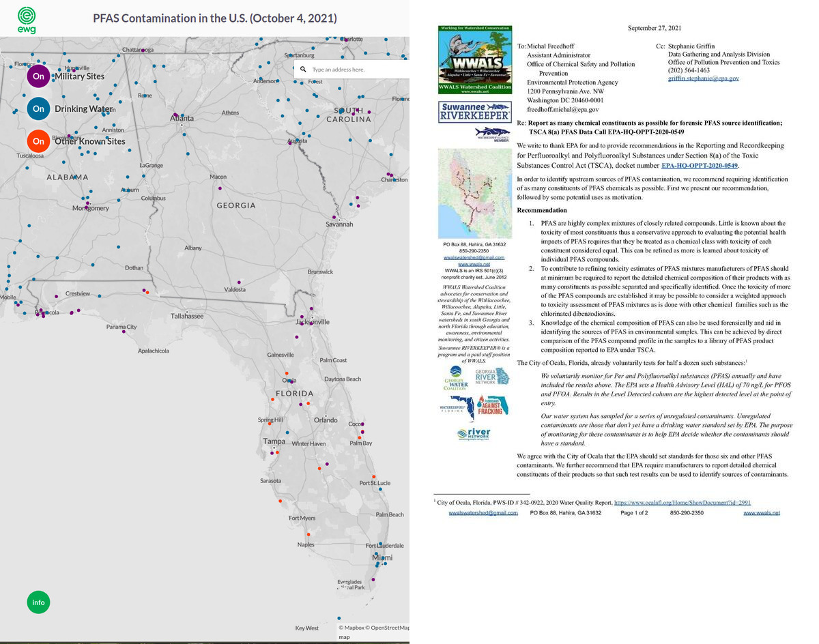Toggle Other Known Sites layer off
The image size is (819, 644).
pyautogui.click(x=38, y=141)
